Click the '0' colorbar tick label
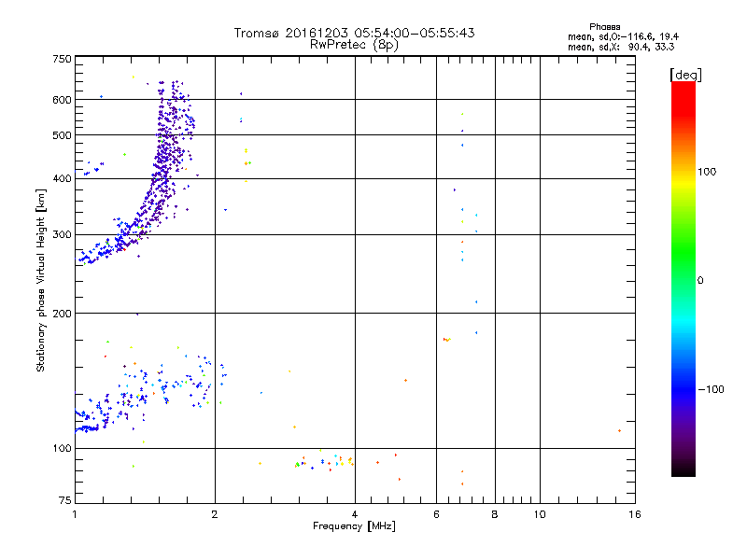This screenshot has height=560, width=747. (x=700, y=281)
